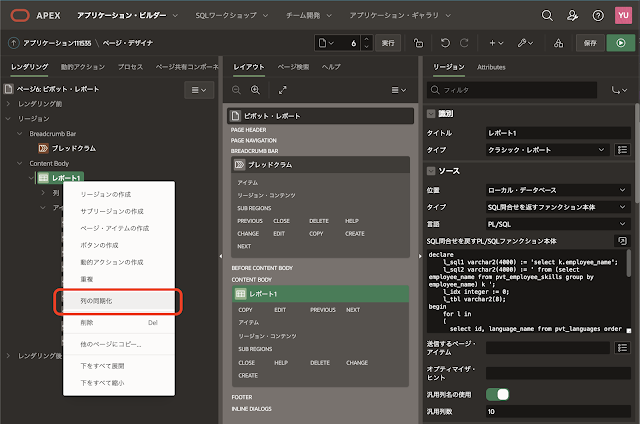This screenshot has height=424, width=640.
Task: Open the code editor popup icon
Action: click(x=622, y=241)
